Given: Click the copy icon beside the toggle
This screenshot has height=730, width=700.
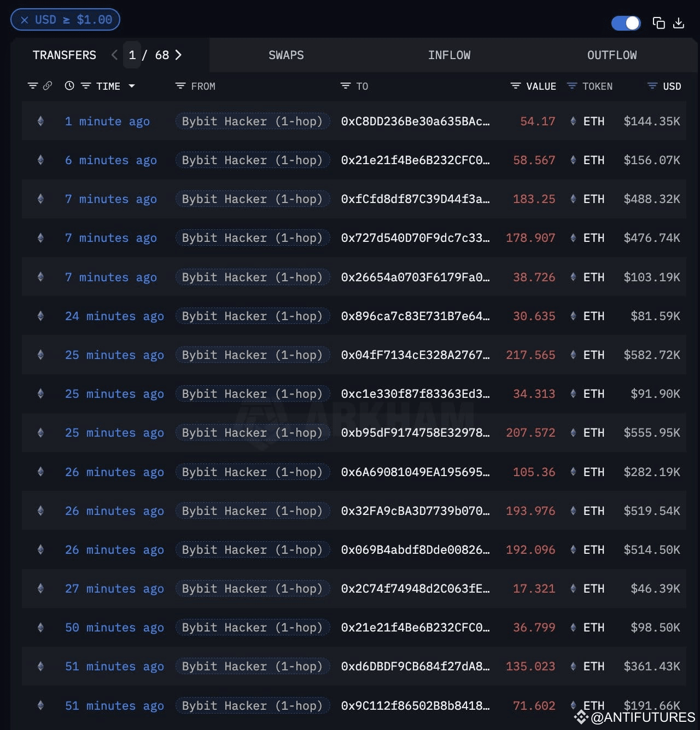Looking at the screenshot, I should pyautogui.click(x=659, y=22).
